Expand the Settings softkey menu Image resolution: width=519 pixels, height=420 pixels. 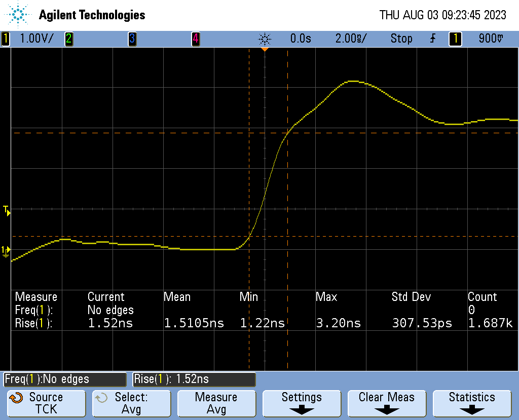tap(302, 403)
